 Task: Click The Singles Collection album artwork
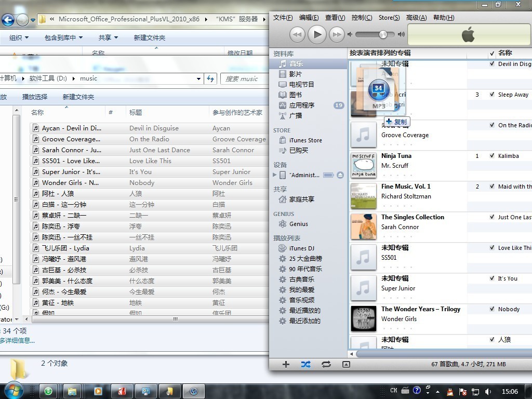click(363, 227)
